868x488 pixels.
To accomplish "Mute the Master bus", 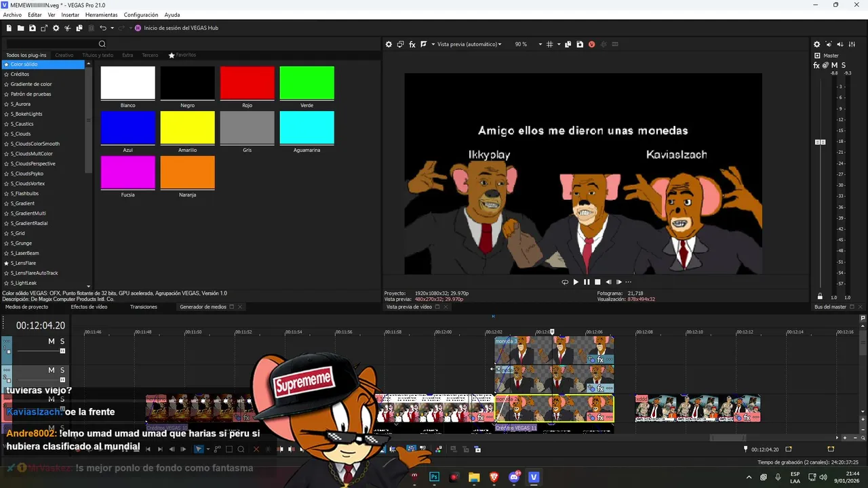I will pyautogui.click(x=834, y=66).
